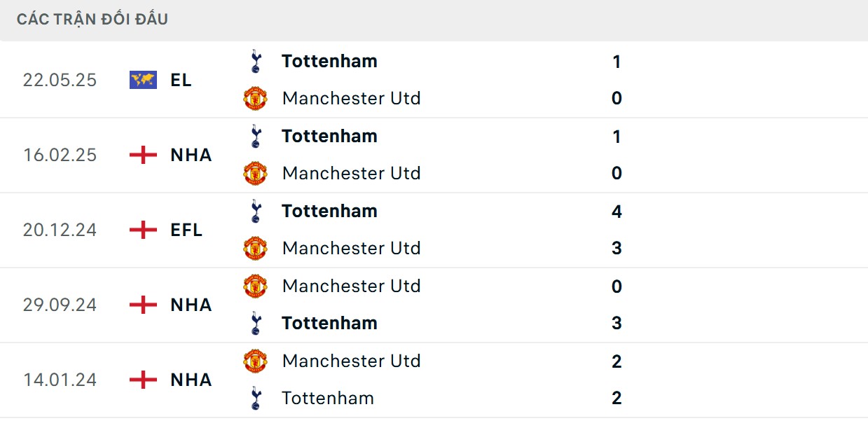
Task: Select the NHA label in the 29.09.24 row
Action: (188, 305)
